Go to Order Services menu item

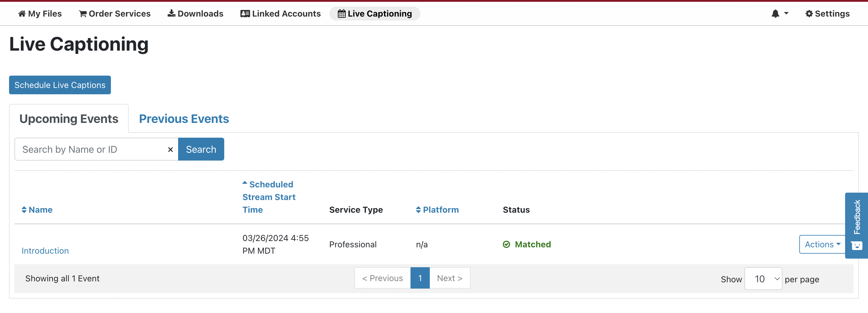click(115, 14)
